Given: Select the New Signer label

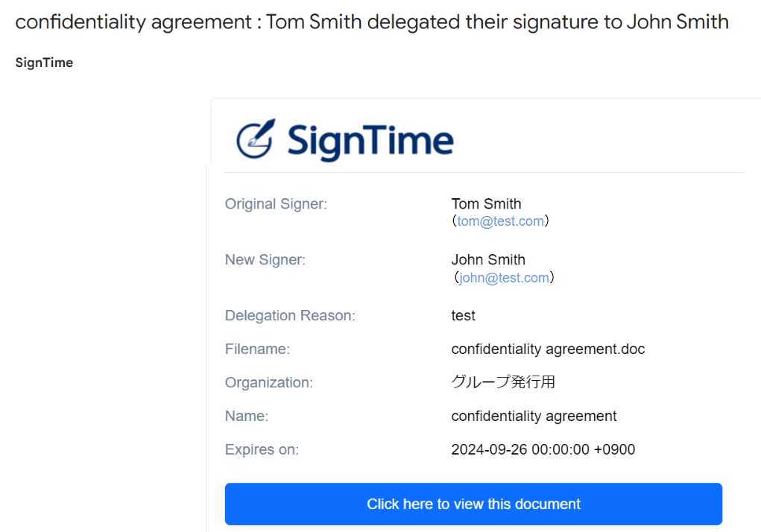Looking at the screenshot, I should tap(265, 259).
